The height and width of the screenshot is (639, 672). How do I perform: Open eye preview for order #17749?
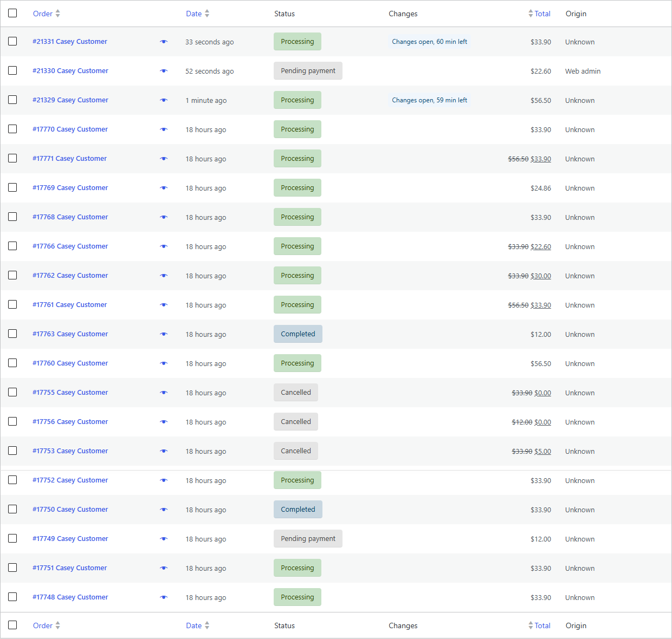click(x=164, y=539)
